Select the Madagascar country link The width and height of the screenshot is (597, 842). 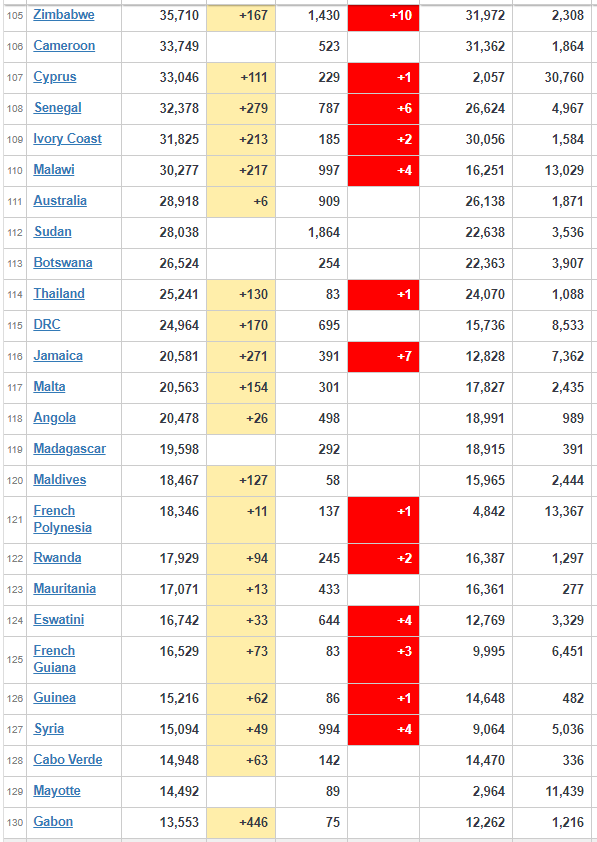(x=69, y=448)
